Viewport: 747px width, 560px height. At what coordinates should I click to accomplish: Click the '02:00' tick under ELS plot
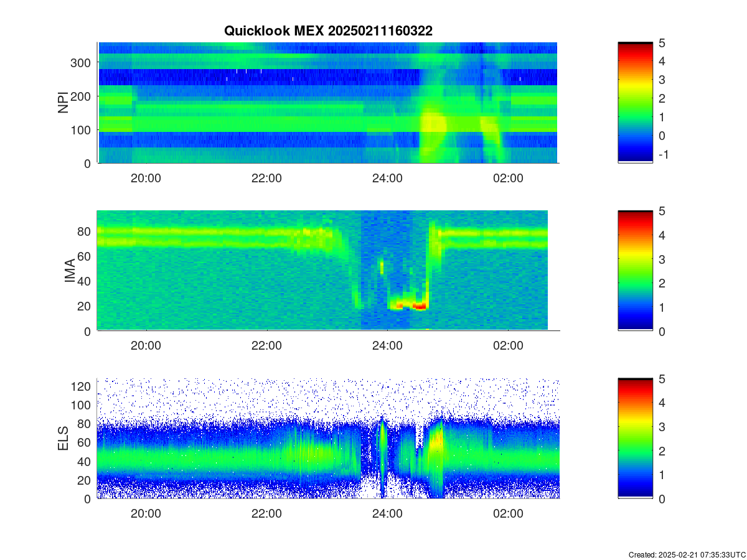pyautogui.click(x=508, y=513)
